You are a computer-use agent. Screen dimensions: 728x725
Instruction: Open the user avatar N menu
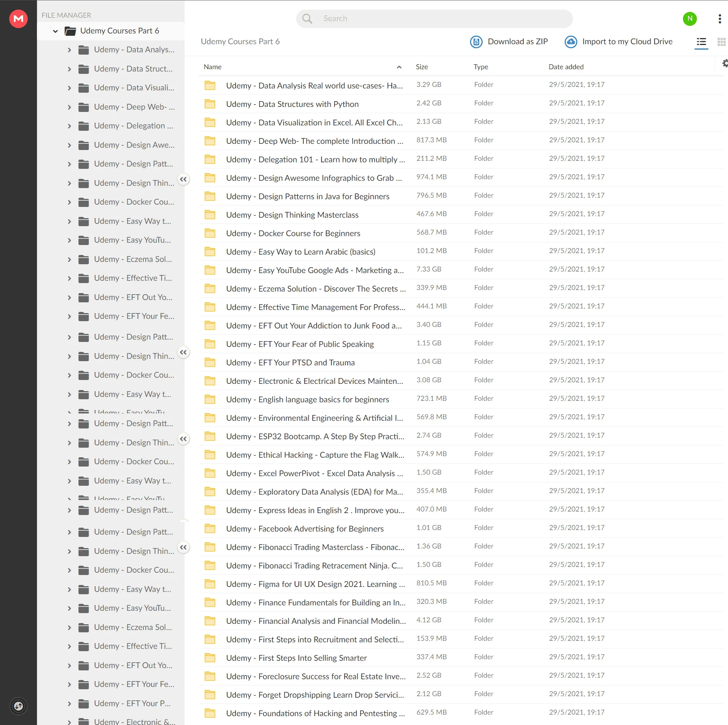coord(690,18)
